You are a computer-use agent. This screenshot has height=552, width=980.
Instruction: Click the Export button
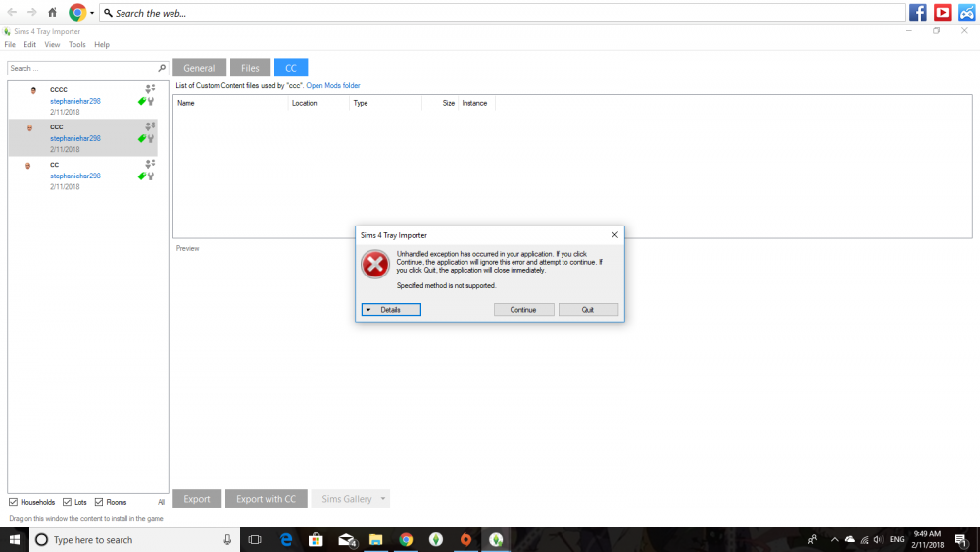coord(197,499)
